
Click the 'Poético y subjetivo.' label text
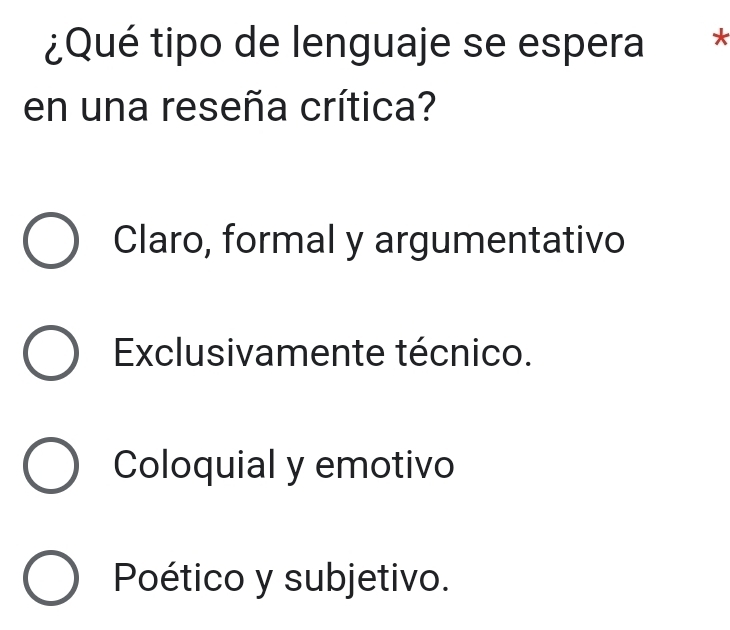[x=280, y=577]
